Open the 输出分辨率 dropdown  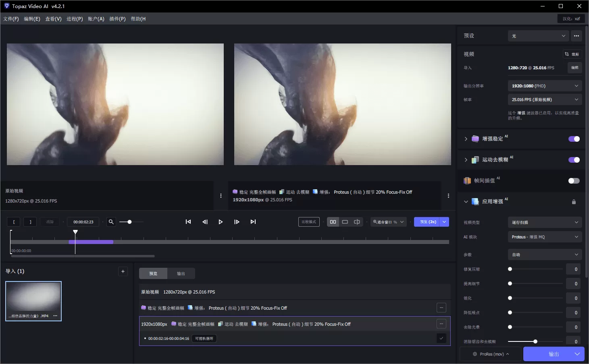[x=544, y=85]
